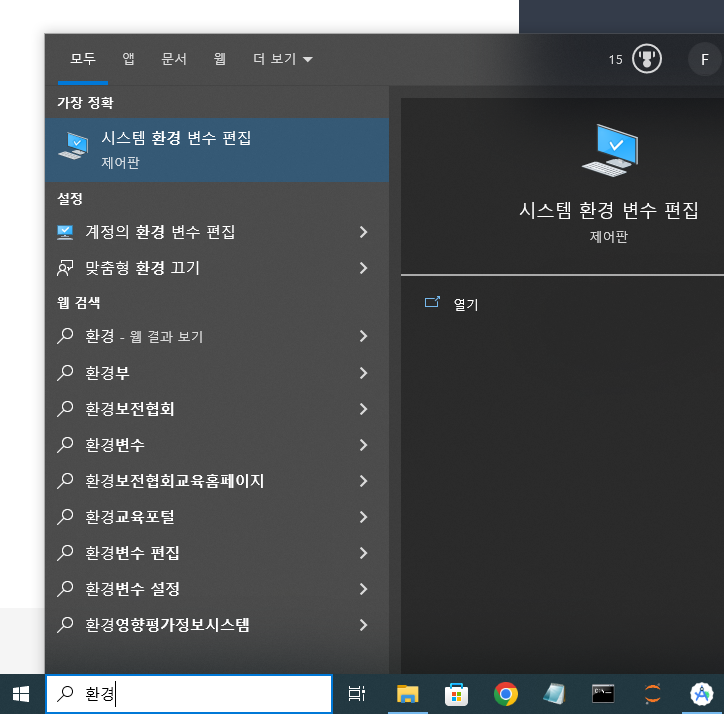Switch to the 앱 tab
Screen dimensions: 724x714
[x=128, y=59]
